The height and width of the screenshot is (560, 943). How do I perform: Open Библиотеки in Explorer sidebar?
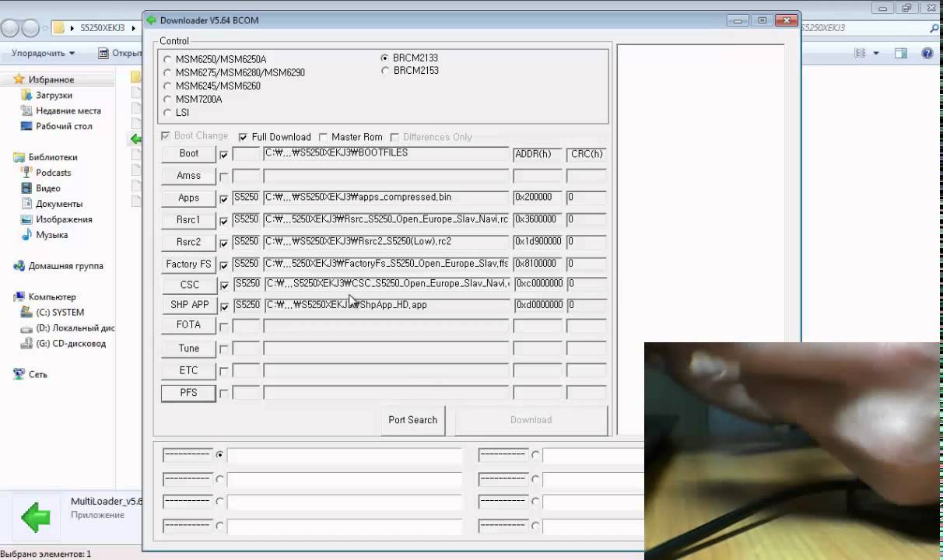pyautogui.click(x=53, y=157)
